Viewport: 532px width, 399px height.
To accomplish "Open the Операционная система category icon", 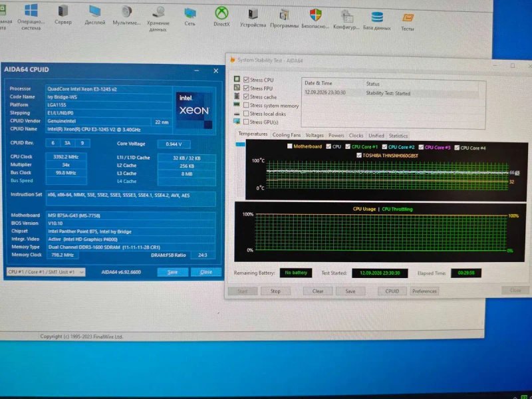I will click(x=31, y=10).
